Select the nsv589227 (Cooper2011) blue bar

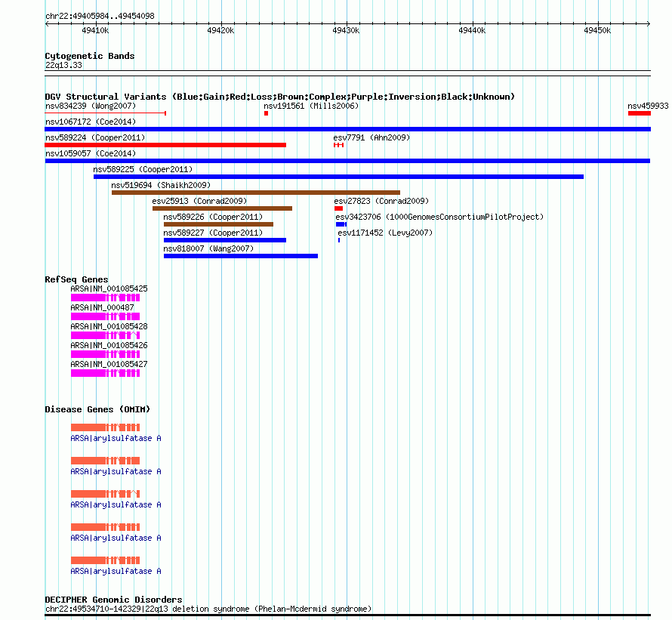225,240
